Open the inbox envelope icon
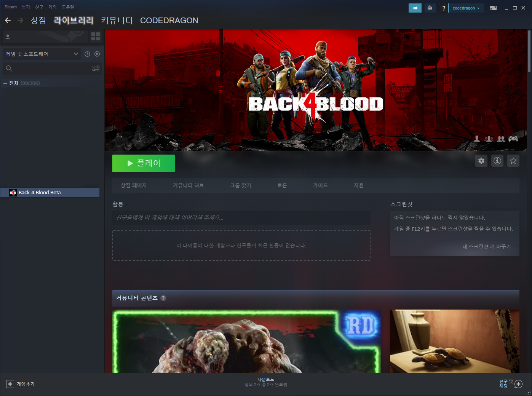Screen dimensions: 532x396 (x=430, y=8)
